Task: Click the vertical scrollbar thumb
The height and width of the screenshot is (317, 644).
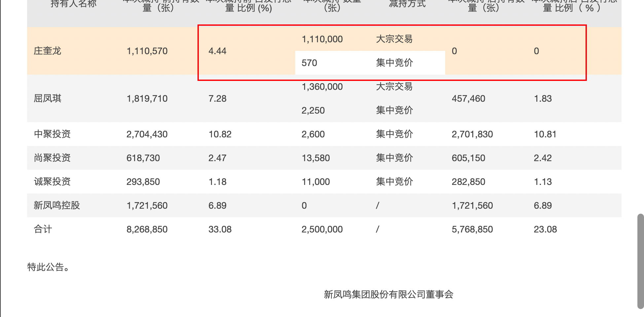Action: click(x=640, y=261)
